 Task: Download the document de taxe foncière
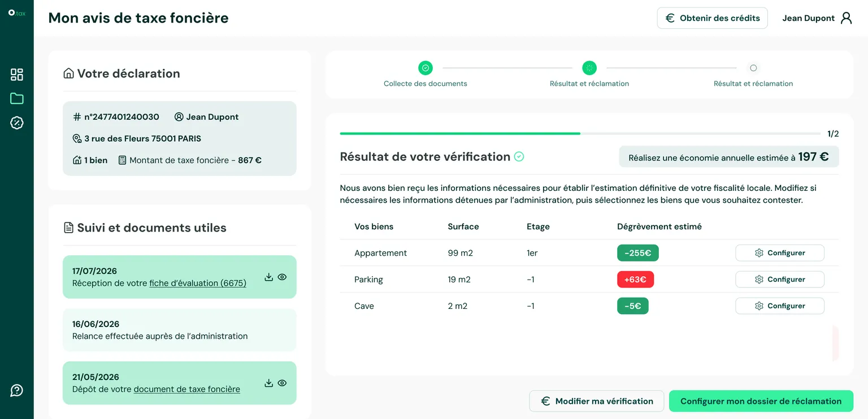pos(268,383)
